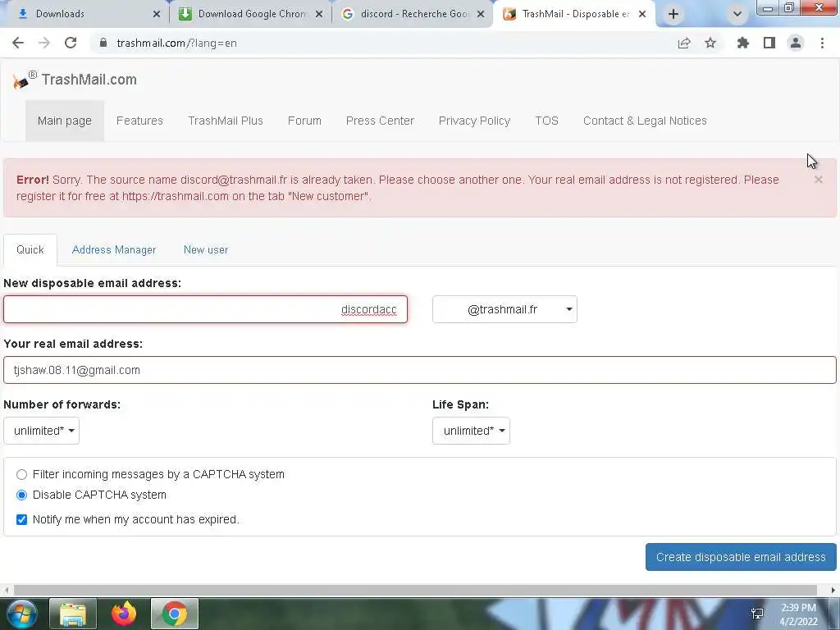Share this page icon in address bar
This screenshot has height=630, width=840.
pos(684,43)
